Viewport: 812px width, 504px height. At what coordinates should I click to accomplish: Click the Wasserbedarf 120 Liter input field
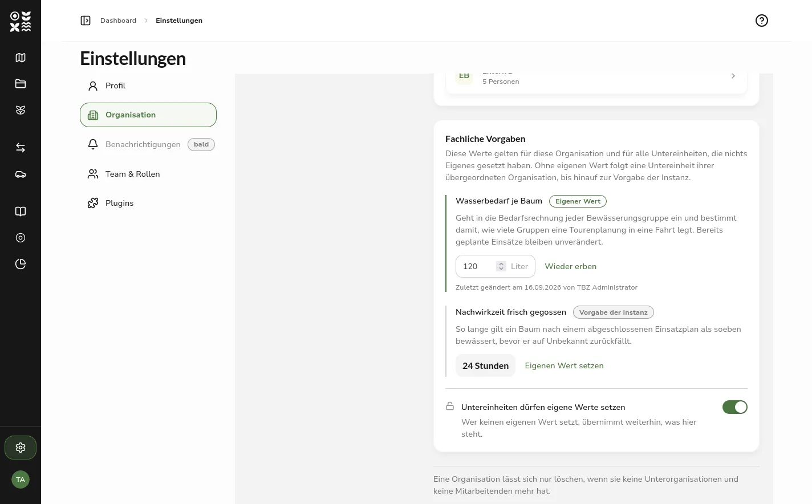coord(496,266)
